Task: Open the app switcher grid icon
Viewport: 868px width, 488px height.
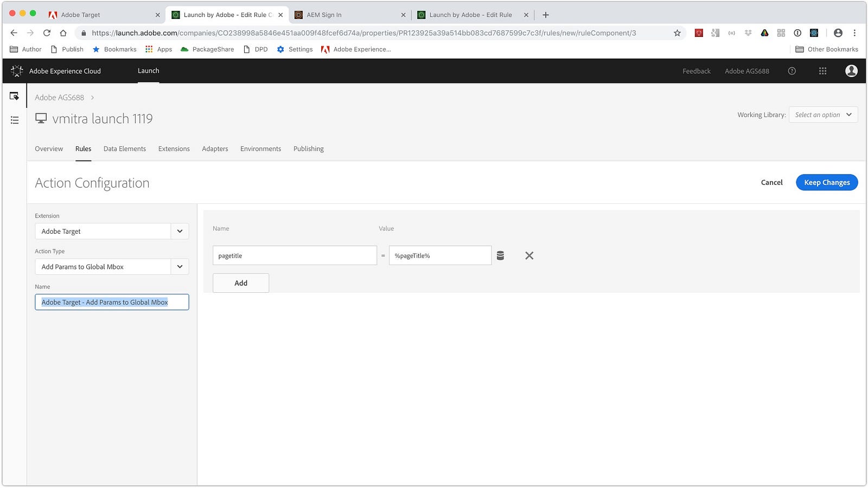Action: [x=822, y=71]
